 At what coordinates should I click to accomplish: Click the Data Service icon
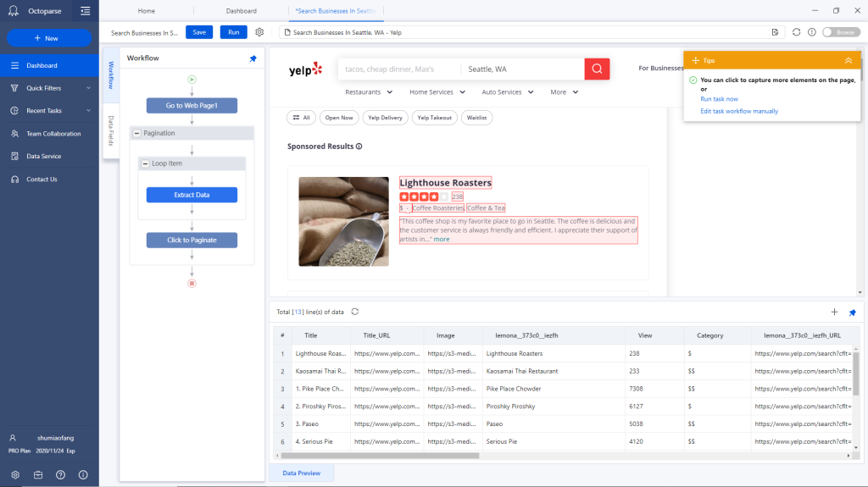coord(14,156)
